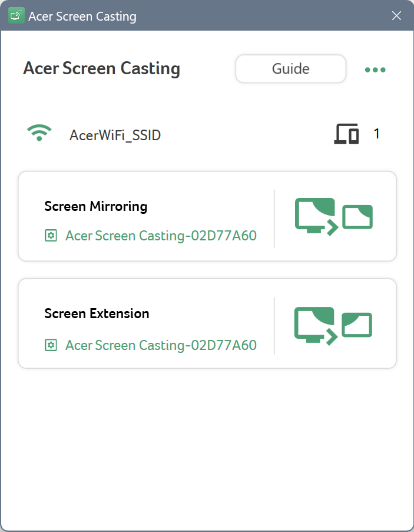Image resolution: width=414 pixels, height=532 pixels.
Task: Click the vertical divider in Screen Mirroring card
Action: [x=274, y=219]
